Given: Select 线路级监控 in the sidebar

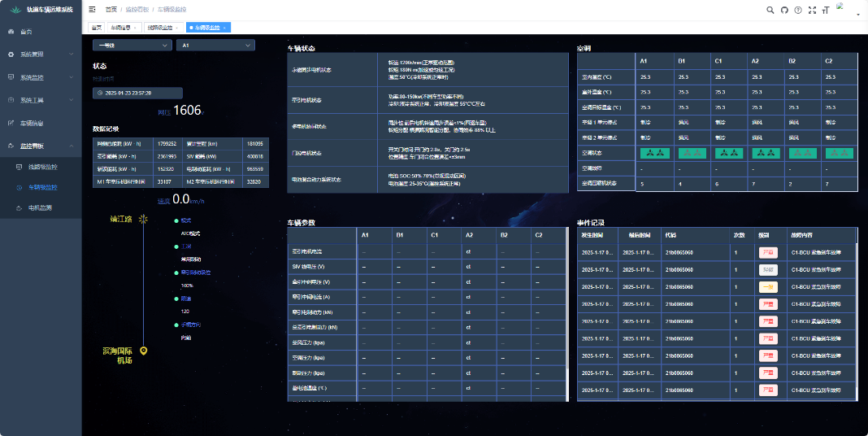Looking at the screenshot, I should coord(43,167).
